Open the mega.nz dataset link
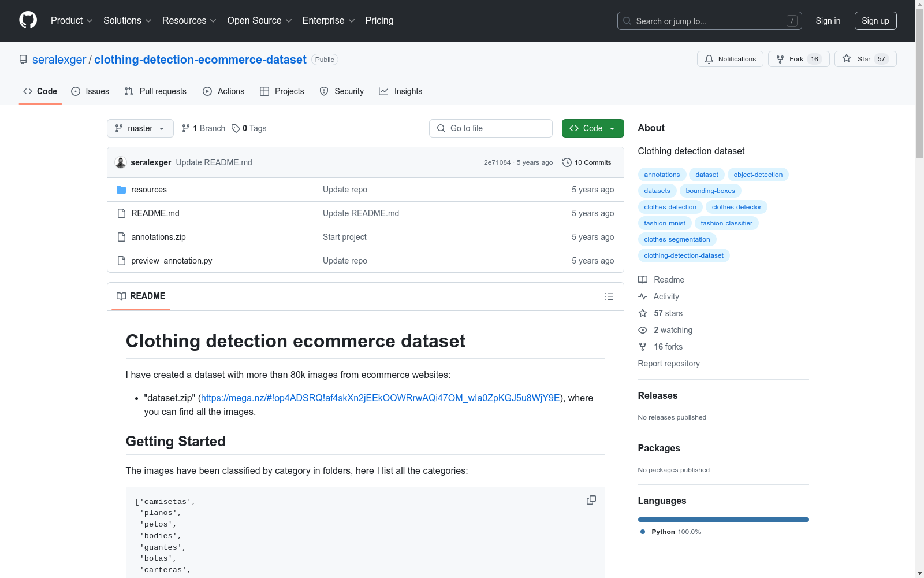Image resolution: width=924 pixels, height=578 pixels. 381,398
